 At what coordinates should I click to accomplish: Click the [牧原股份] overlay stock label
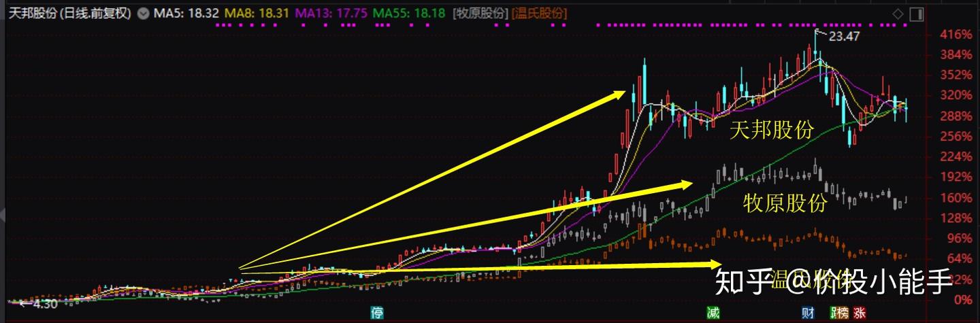pyautogui.click(x=480, y=14)
